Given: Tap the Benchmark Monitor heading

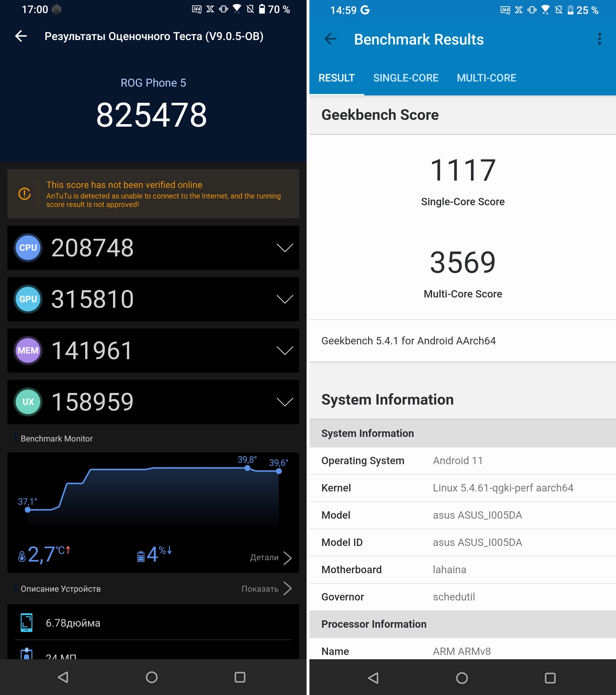Looking at the screenshot, I should point(56,439).
